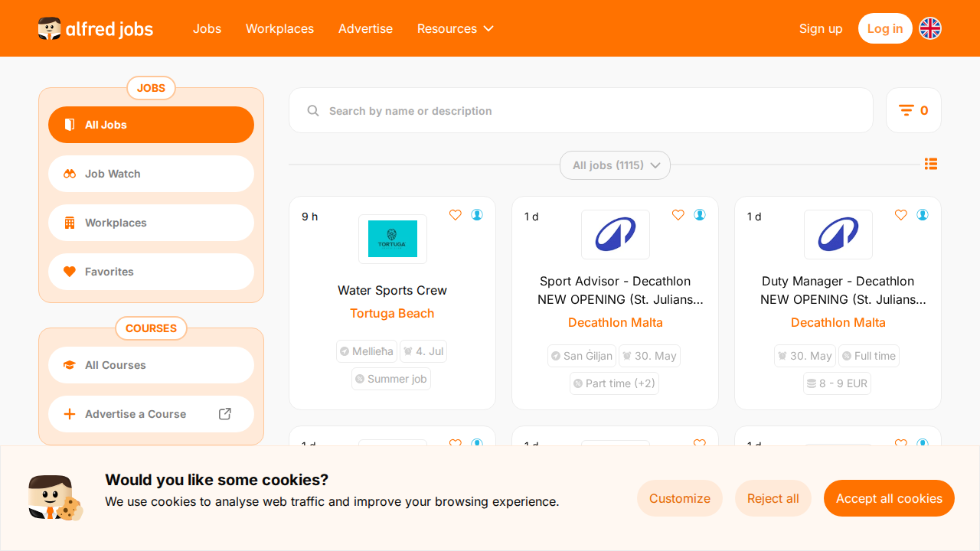Expand the Resources dropdown menu
This screenshot has height=551, width=980.
pos(455,28)
